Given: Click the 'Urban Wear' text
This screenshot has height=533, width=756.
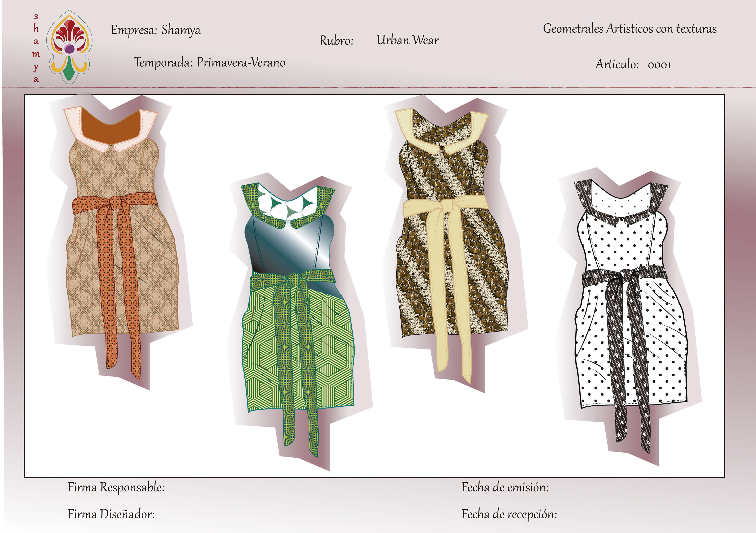Looking at the screenshot, I should pyautogui.click(x=408, y=40).
